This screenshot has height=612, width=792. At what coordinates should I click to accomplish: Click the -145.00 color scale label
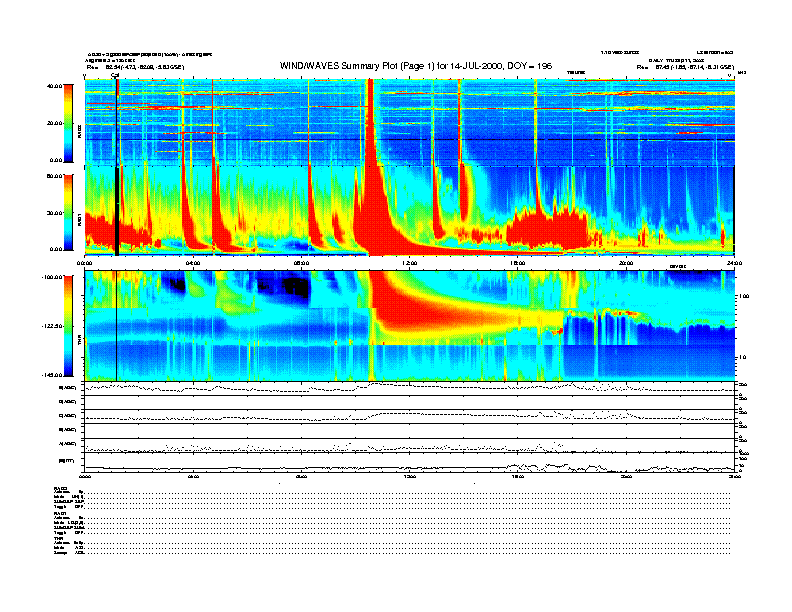point(53,375)
